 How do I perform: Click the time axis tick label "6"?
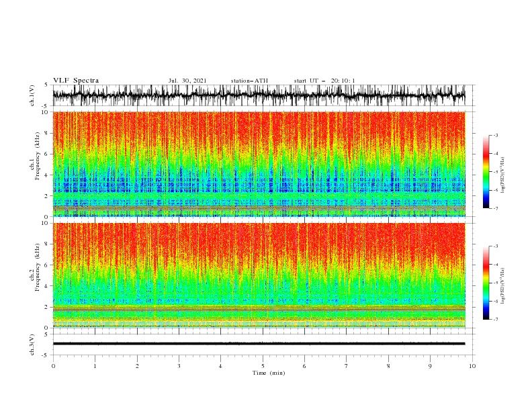tap(304, 366)
